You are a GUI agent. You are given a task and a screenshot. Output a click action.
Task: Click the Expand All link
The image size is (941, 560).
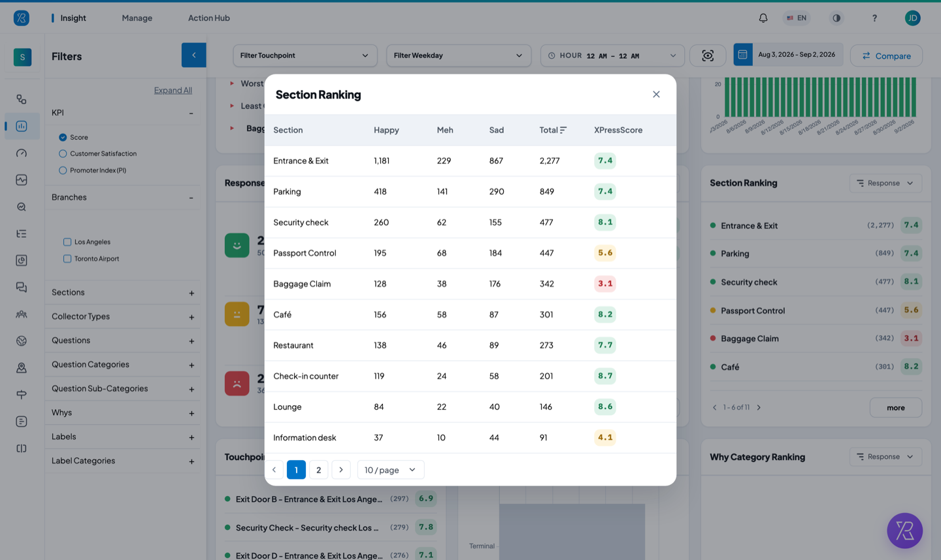coord(173,90)
